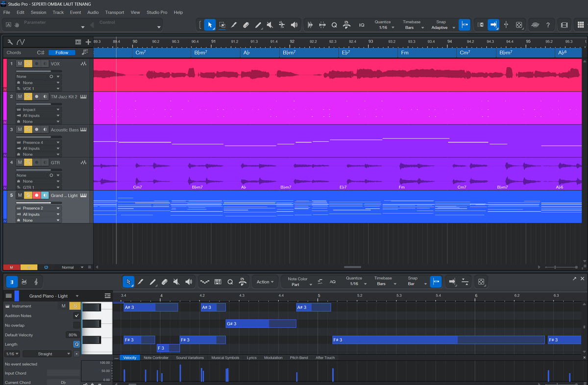Image resolution: width=588 pixels, height=385 pixels.
Task: Add a new track with plus icon
Action: coord(88,42)
